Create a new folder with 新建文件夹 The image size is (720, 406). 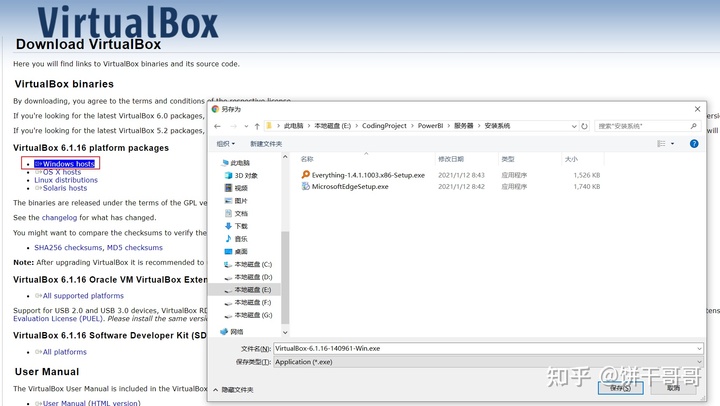pyautogui.click(x=266, y=144)
